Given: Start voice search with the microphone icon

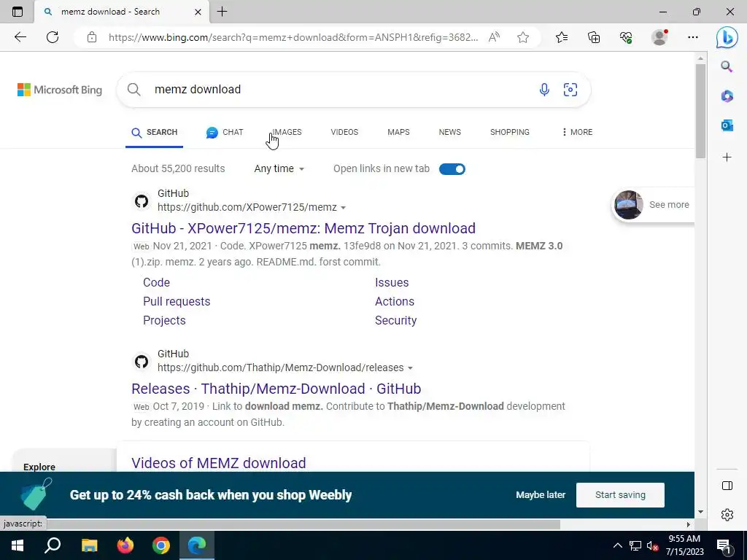Looking at the screenshot, I should pyautogui.click(x=544, y=90).
